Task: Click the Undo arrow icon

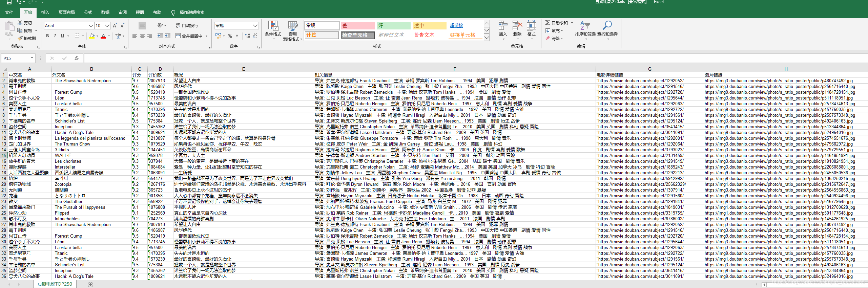Action: [19, 2]
